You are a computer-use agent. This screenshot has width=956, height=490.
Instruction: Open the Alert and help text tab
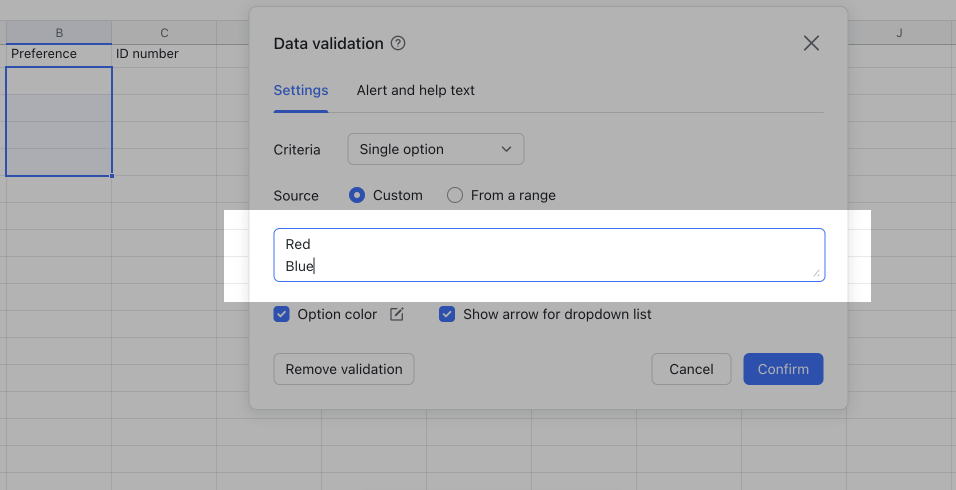pos(415,90)
